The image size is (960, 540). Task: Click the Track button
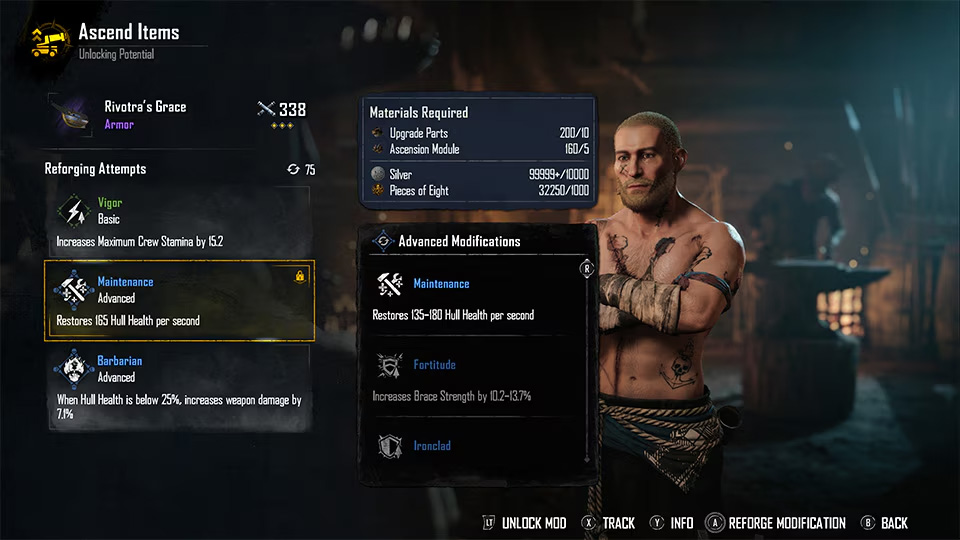point(609,523)
